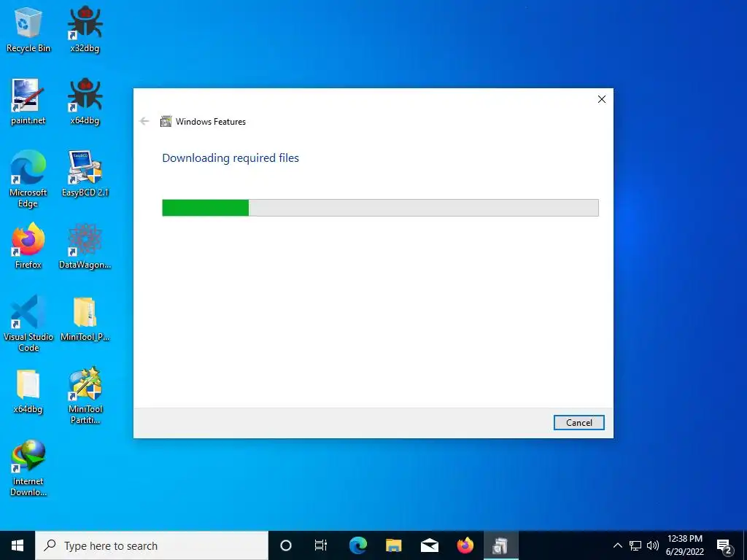The width and height of the screenshot is (747, 560).
Task: Select the Visual Studio Code desktop shortcut
Action: coord(28,323)
